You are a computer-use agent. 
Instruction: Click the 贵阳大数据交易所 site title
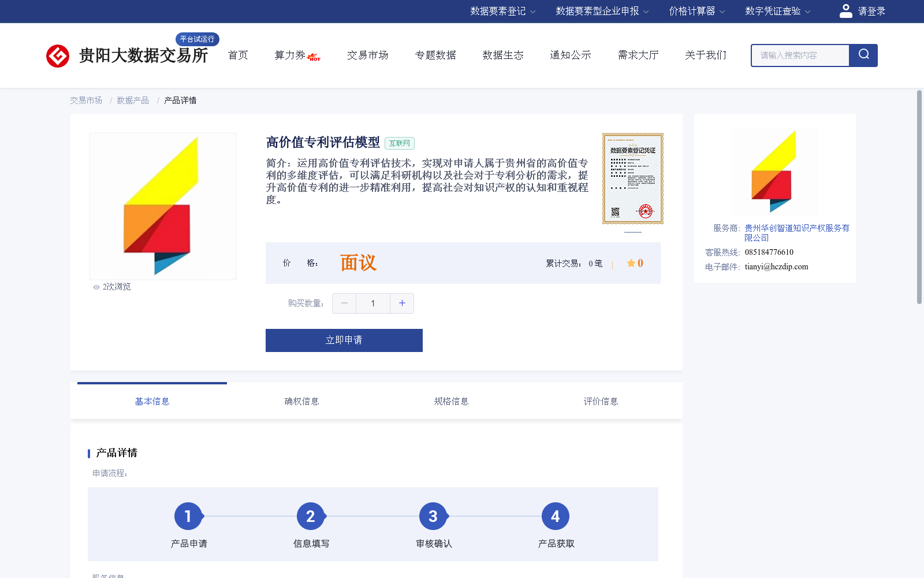[143, 55]
